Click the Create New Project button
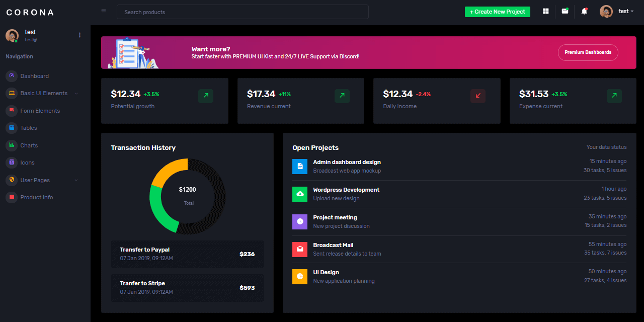Image resolution: width=644 pixels, height=322 pixels. click(497, 11)
